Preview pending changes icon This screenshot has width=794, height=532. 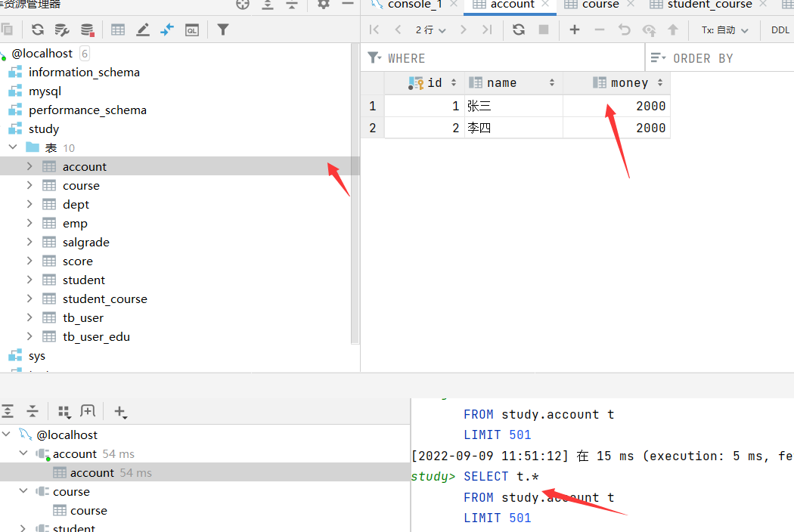click(649, 30)
